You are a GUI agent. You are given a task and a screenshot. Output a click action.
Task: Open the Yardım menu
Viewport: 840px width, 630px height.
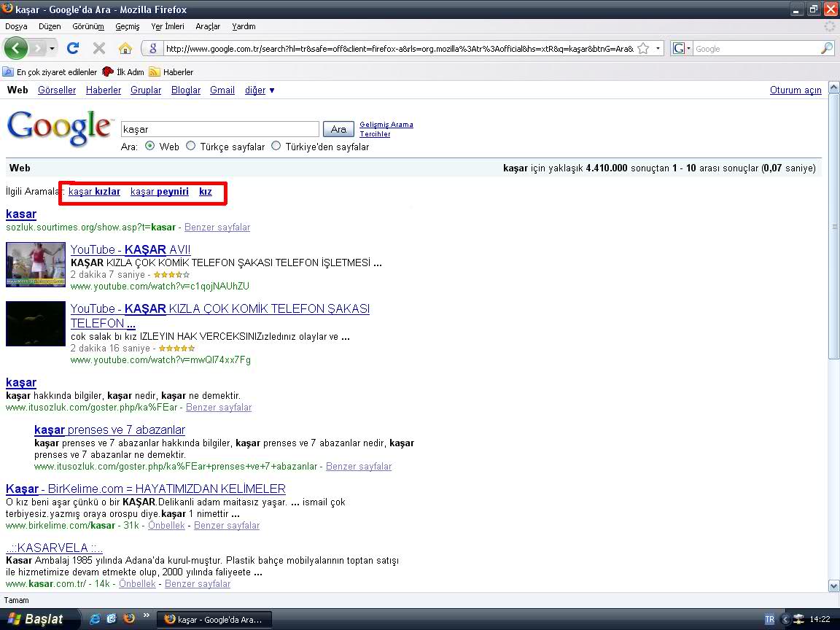[244, 26]
